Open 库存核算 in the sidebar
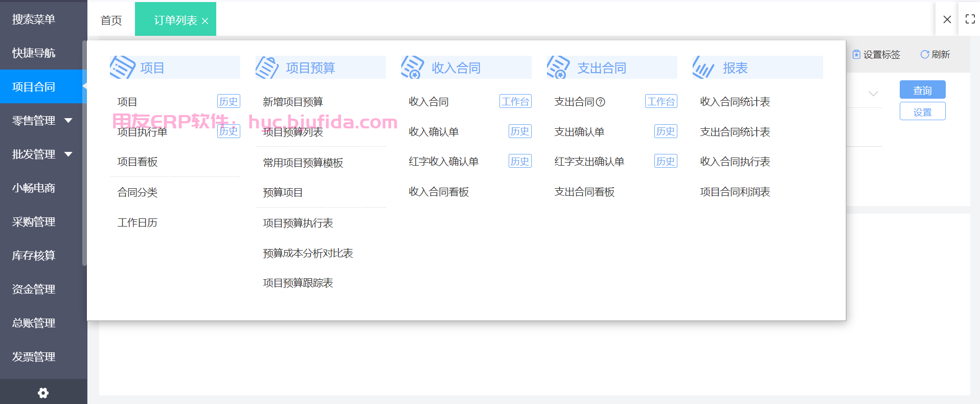The image size is (980, 404). (34, 255)
